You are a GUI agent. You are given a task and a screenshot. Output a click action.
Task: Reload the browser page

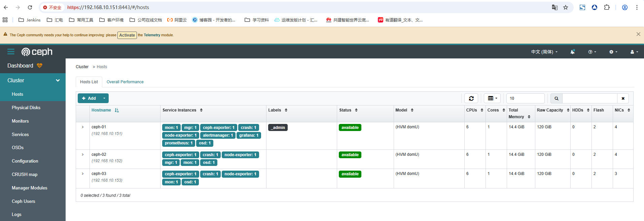point(30,7)
